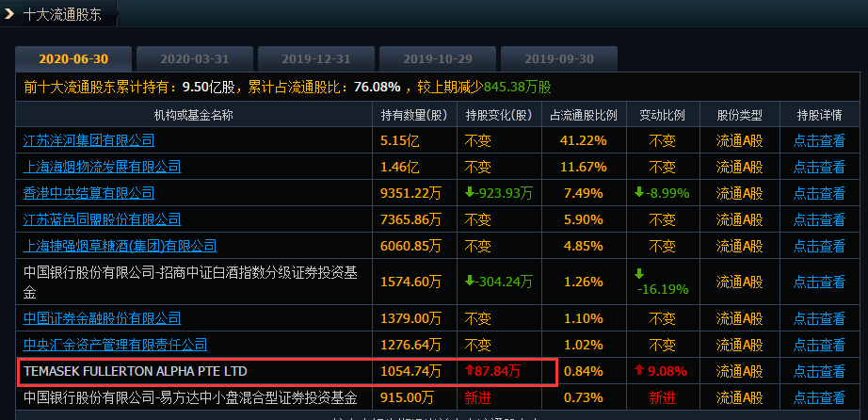Click 点击查看 for 江苏蓝色同盟股份有限公司
The height and width of the screenshot is (420, 868).
pos(819,220)
